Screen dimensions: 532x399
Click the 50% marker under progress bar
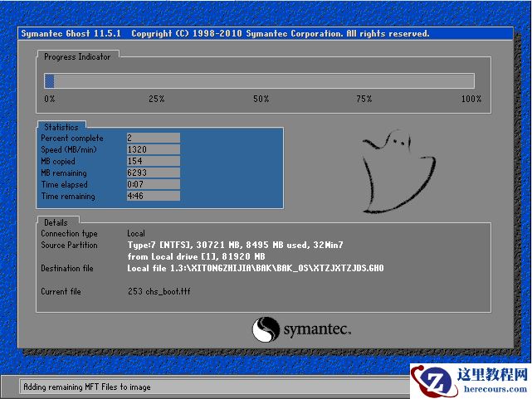[x=261, y=100]
